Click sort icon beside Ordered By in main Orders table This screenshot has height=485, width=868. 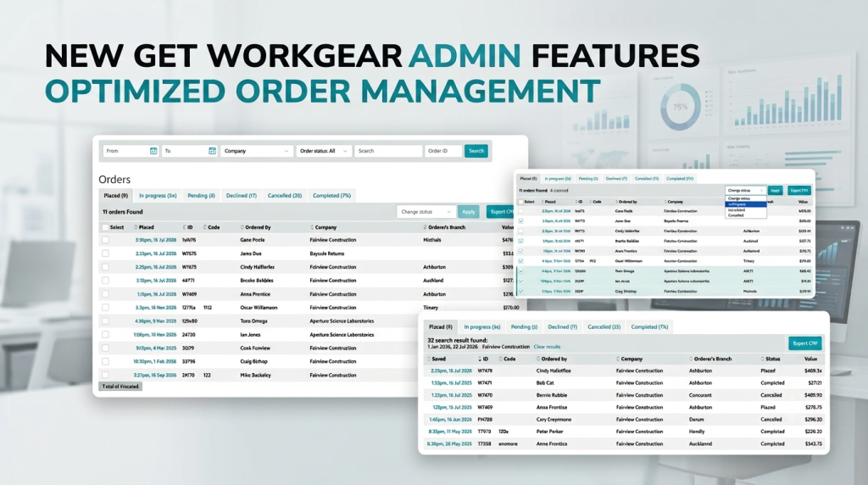[x=242, y=227]
